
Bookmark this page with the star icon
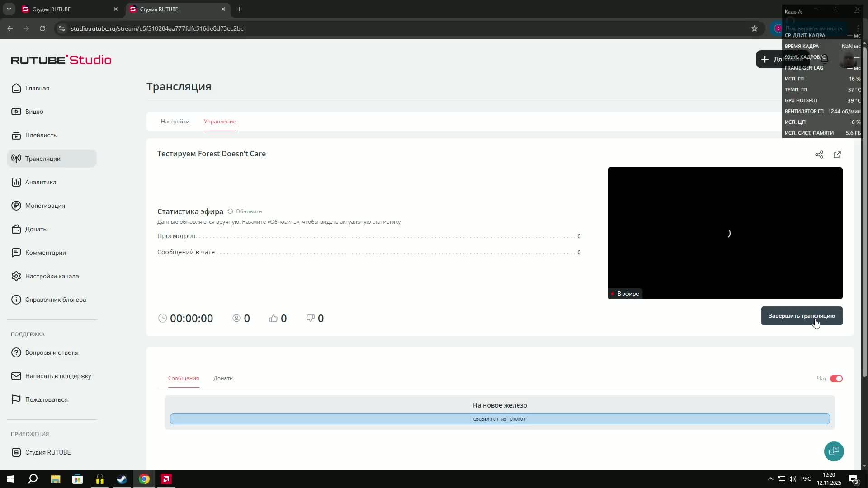[x=754, y=28]
